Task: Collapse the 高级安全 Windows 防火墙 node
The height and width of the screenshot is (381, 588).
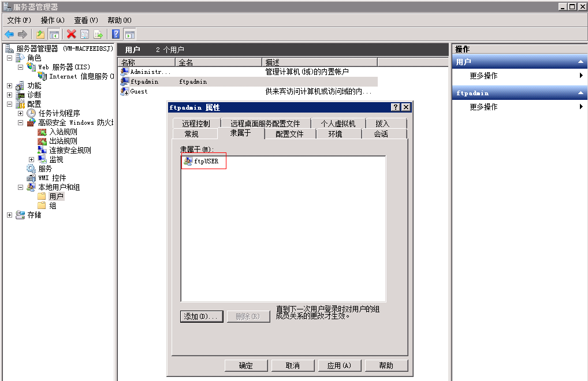Action: (x=21, y=122)
